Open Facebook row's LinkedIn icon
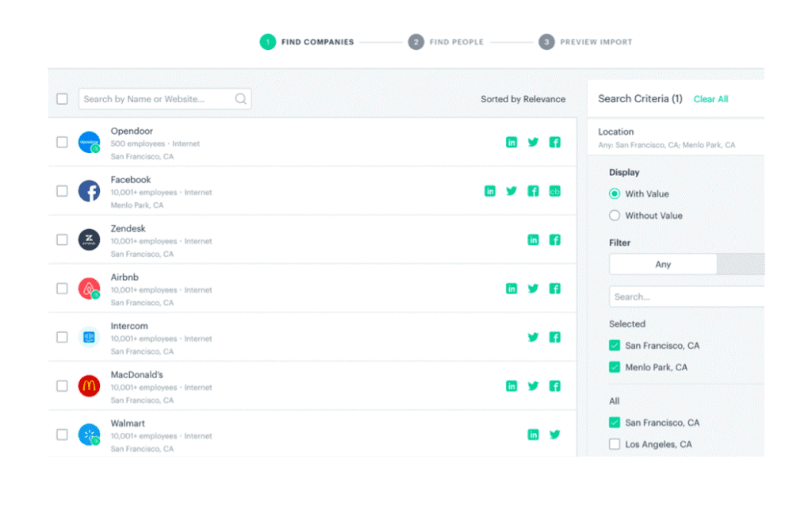 (490, 191)
